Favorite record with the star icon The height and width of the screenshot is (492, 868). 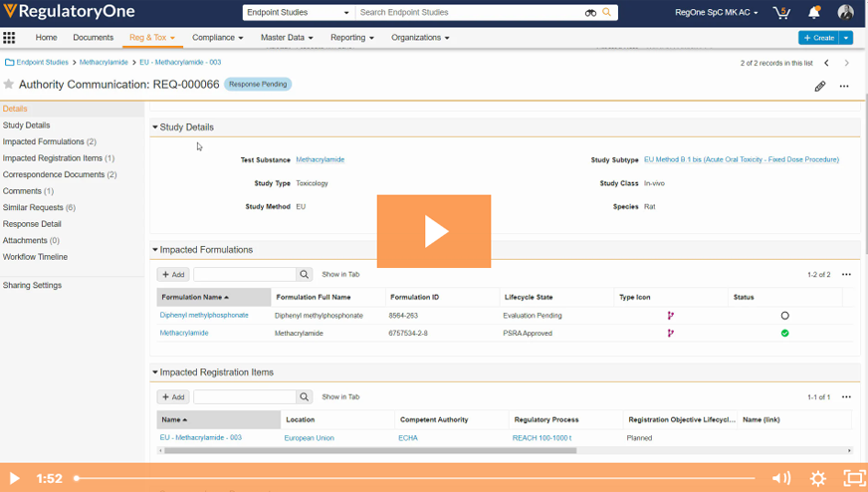point(9,85)
